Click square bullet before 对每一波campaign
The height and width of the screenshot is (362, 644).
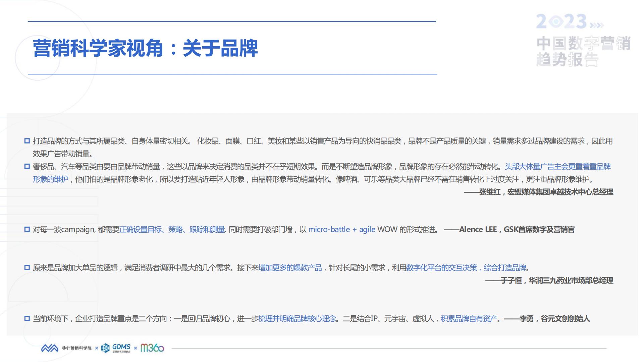(x=27, y=229)
